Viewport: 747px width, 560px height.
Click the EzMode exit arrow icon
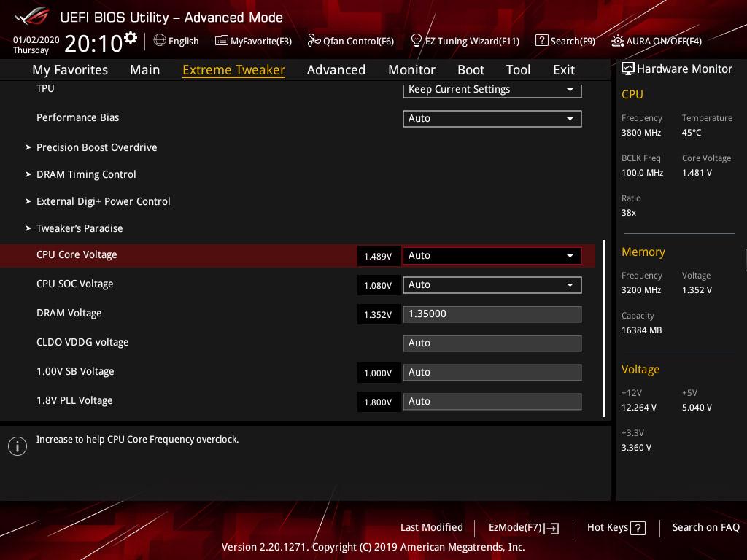pos(551,528)
